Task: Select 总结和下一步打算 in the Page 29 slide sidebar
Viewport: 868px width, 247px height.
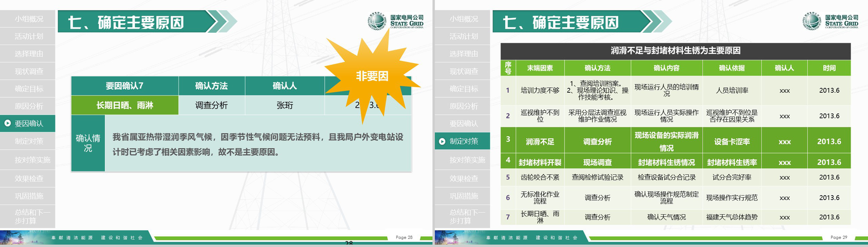Action: coord(462,216)
